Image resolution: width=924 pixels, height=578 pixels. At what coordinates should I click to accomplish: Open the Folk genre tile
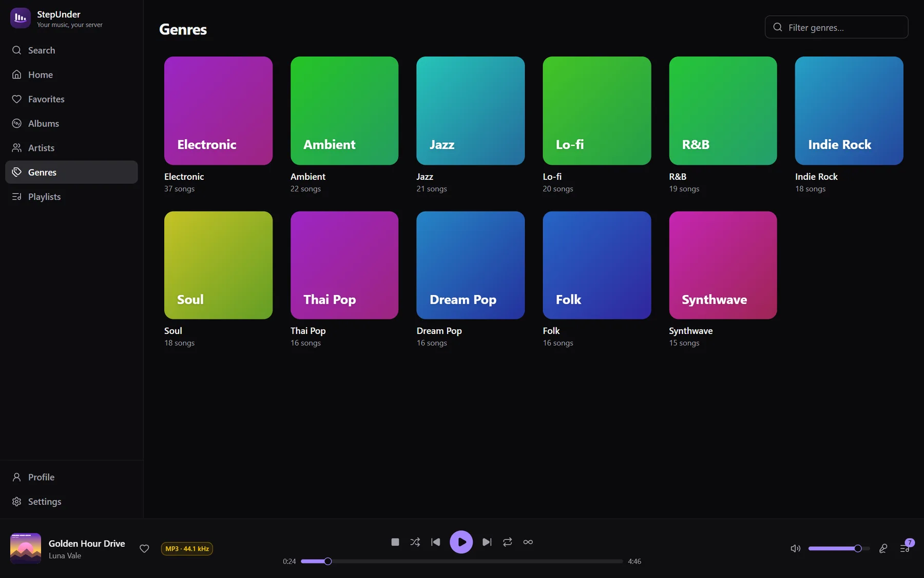coord(597,265)
